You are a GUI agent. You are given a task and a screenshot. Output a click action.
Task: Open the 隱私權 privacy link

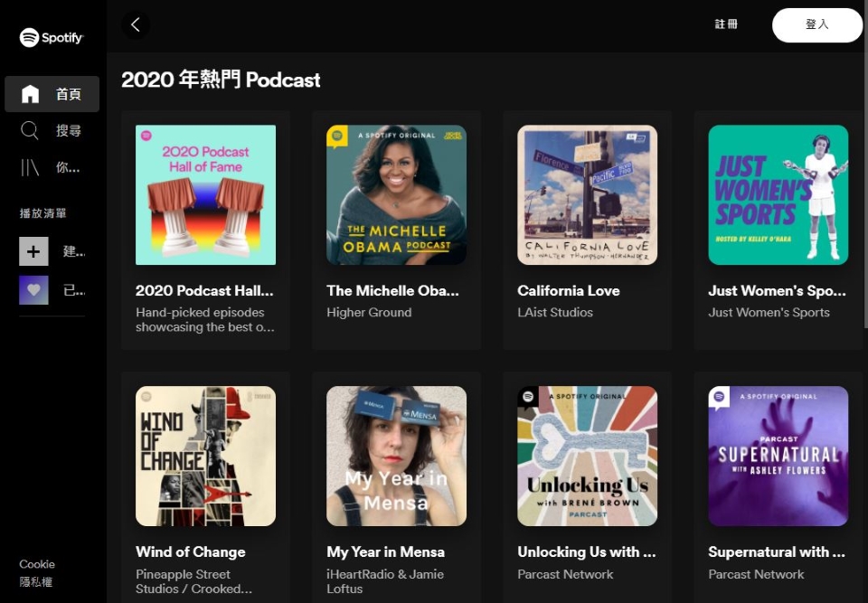[36, 582]
